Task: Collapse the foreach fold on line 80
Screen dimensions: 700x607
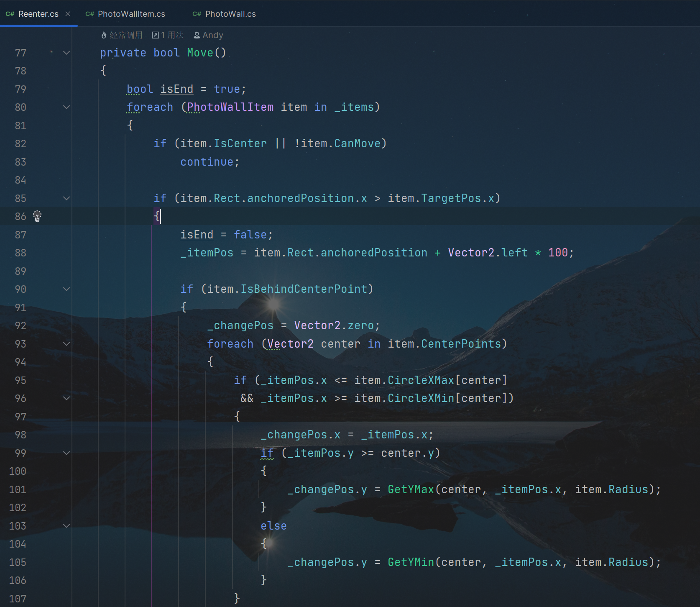Action: tap(66, 107)
